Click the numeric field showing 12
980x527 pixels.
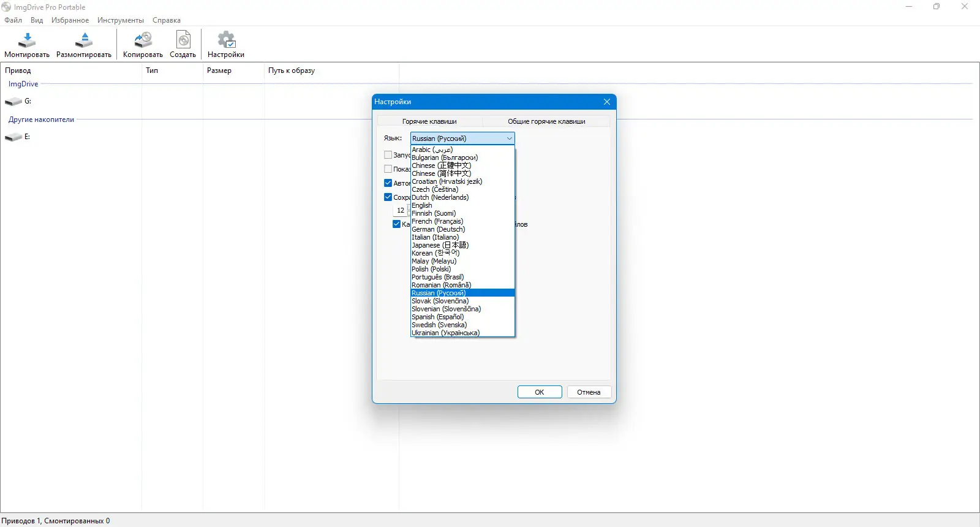[401, 210]
